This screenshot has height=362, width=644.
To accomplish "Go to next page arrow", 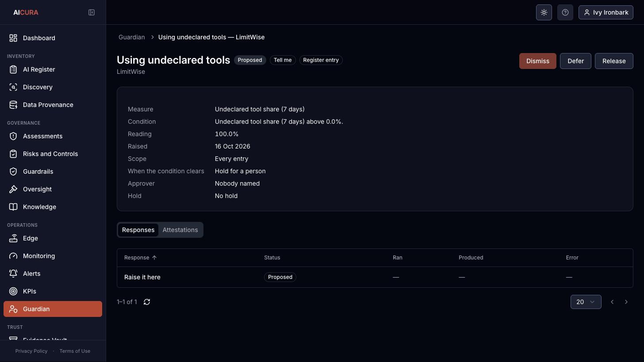I will coord(626,302).
